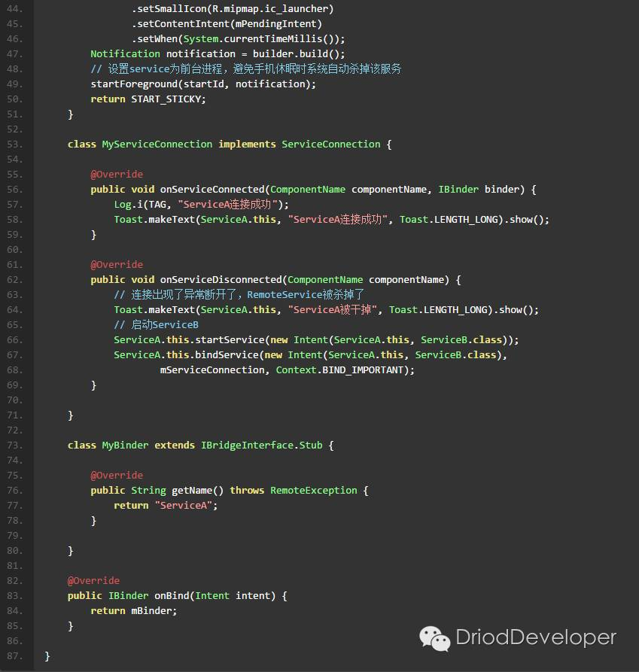639x672 pixels.
Task: Click return mBinder on line 84
Action: tap(134, 610)
